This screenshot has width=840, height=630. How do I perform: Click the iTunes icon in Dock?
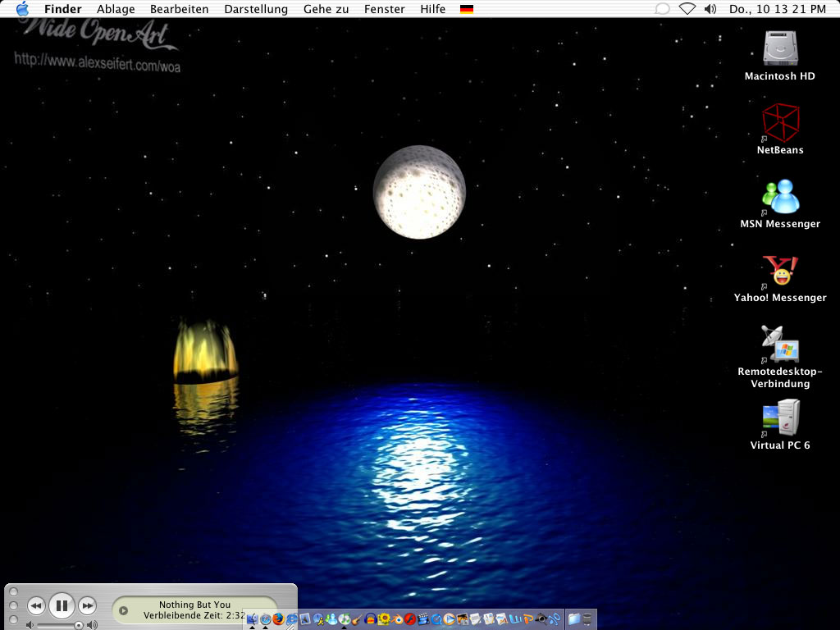344,619
